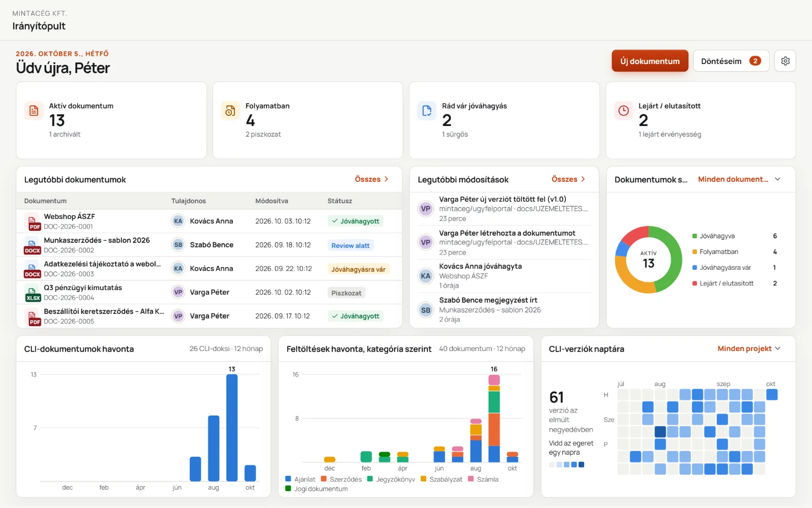Click Varga Péter's avatar in the Q3 pénzügyi row
The width and height of the screenshot is (812, 508).
pos(178,292)
